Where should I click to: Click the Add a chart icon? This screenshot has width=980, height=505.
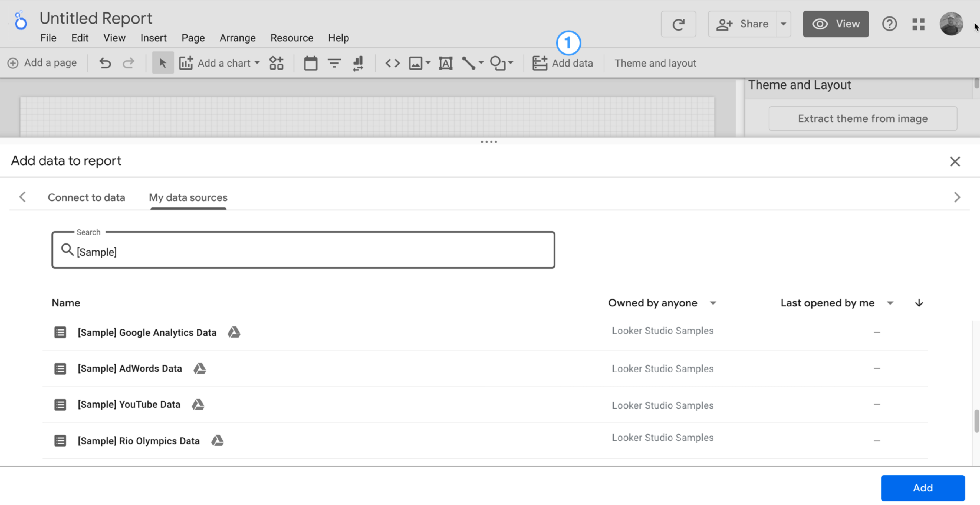point(187,62)
